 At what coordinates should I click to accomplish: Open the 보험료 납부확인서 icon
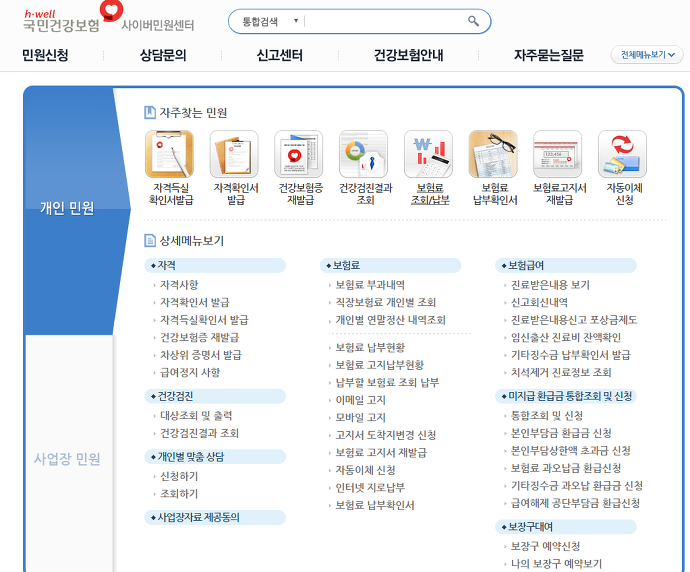[x=493, y=154]
